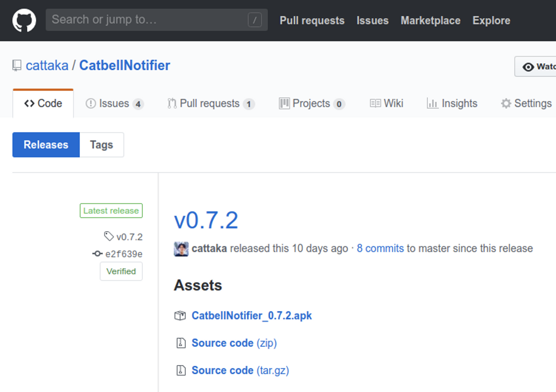Image resolution: width=556 pixels, height=392 pixels.
Task: Select the Releases tab button
Action: click(46, 145)
